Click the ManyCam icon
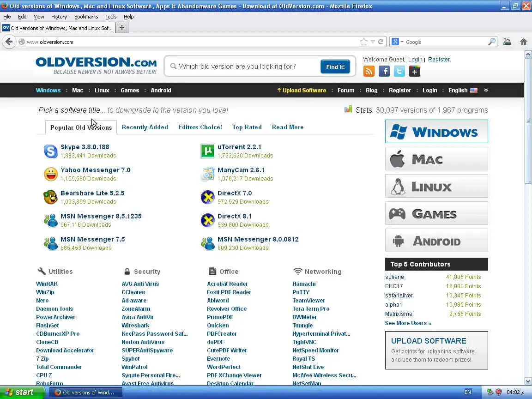The width and height of the screenshot is (532, 399). coord(208,175)
